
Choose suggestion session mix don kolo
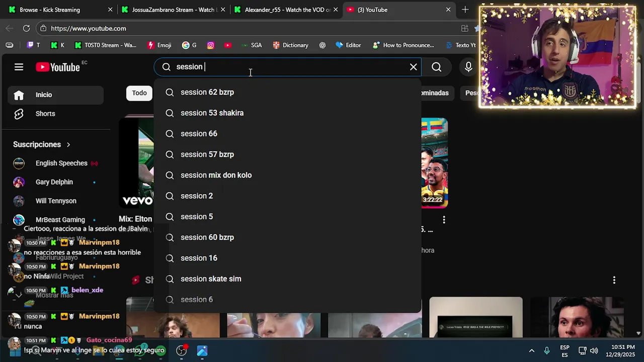point(287,175)
